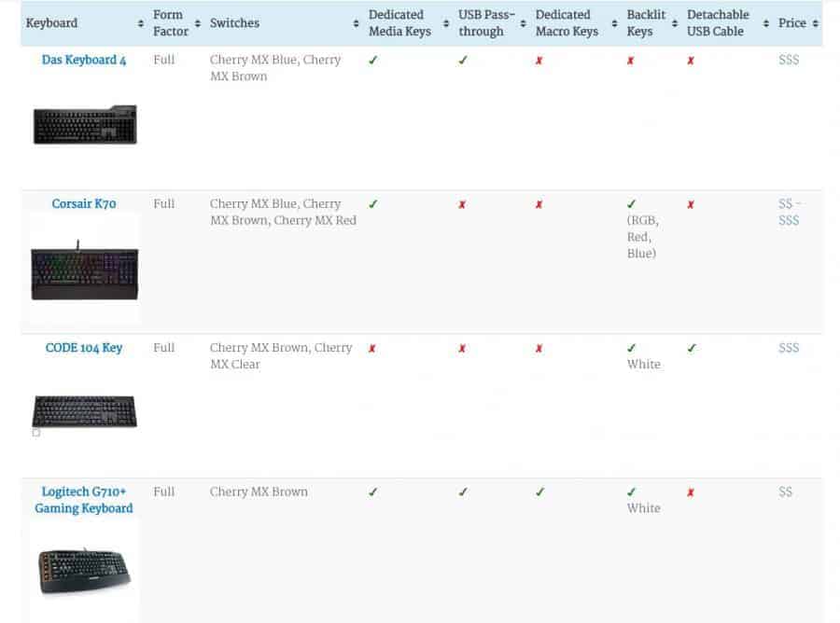Click Corsair K70 'Full' form factor
Screen dimensions: 840x623
point(164,204)
